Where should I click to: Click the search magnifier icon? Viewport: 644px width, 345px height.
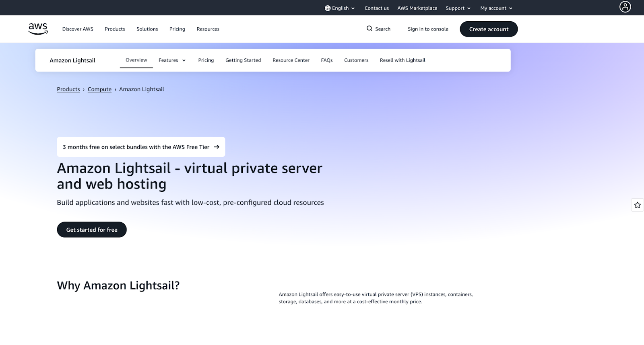369,29
